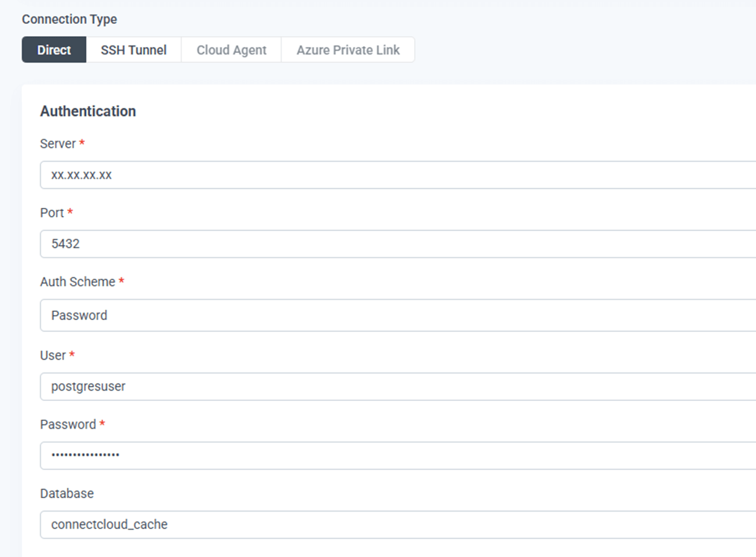The width and height of the screenshot is (756, 557).
Task: Open the Azure Private Link tab
Action: pos(348,50)
